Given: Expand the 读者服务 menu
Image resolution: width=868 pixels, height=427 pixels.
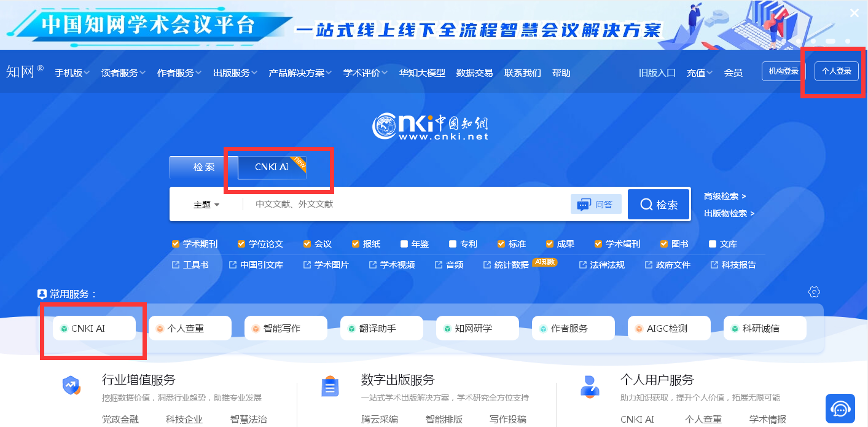Looking at the screenshot, I should point(123,72).
